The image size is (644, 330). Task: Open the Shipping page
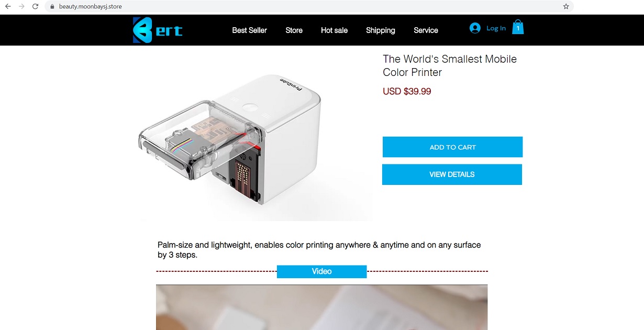pos(381,30)
